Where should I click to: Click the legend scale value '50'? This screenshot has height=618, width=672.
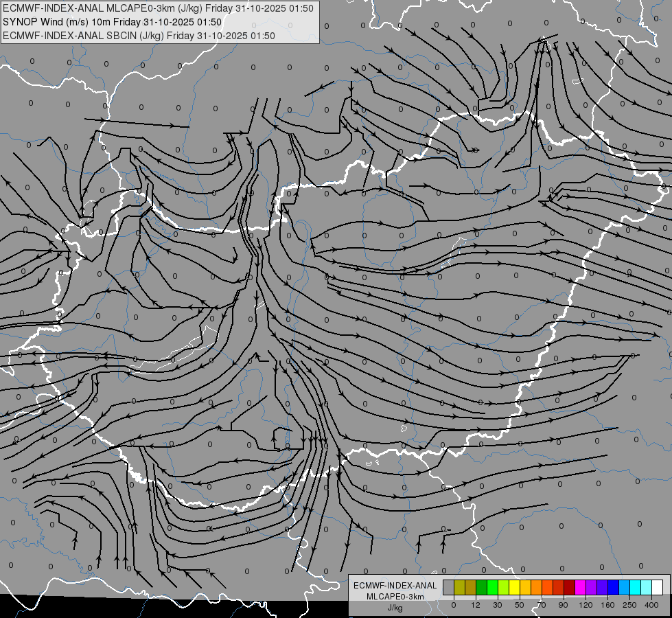[520, 605]
